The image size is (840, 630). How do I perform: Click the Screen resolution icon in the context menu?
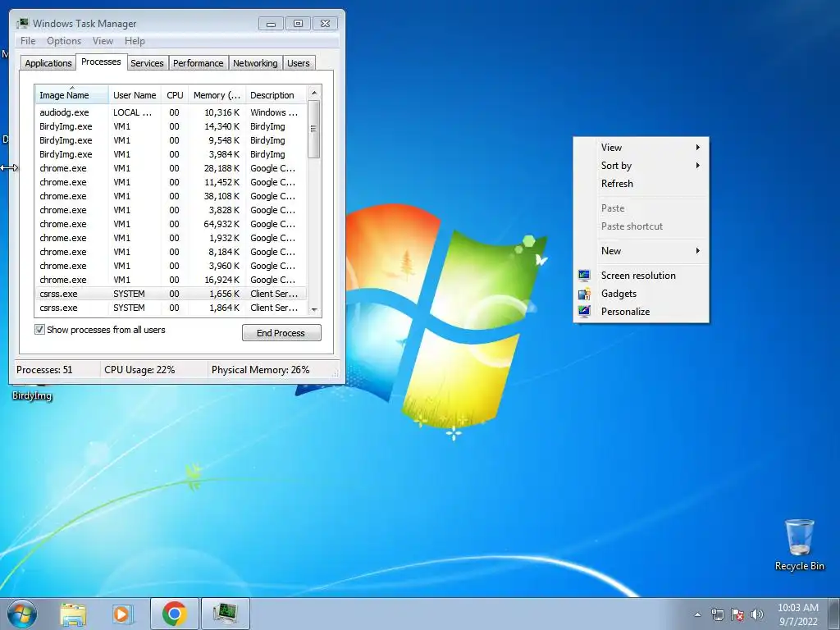tap(584, 276)
